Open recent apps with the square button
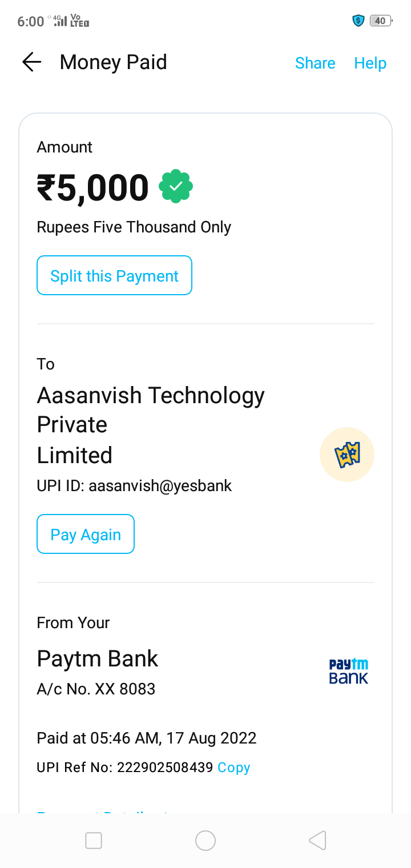Image resolution: width=411 pixels, height=868 pixels. (x=93, y=841)
